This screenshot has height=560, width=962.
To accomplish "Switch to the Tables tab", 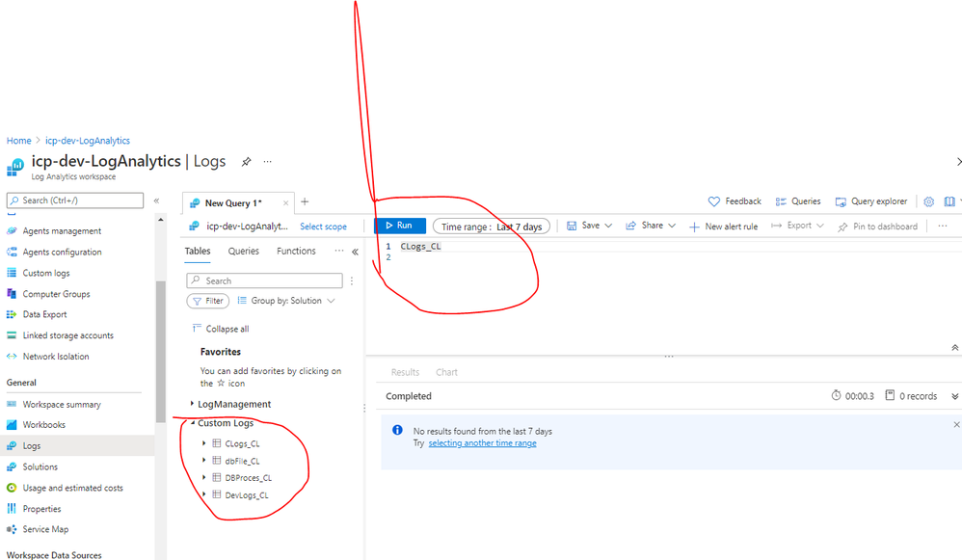I will click(x=198, y=251).
